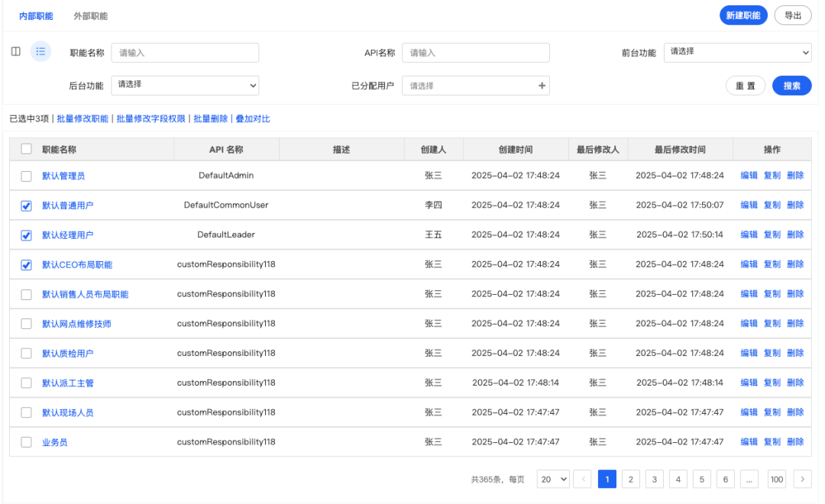Image resolution: width=825 pixels, height=504 pixels.
Task: Go to previous page arrow
Action: (x=582, y=480)
